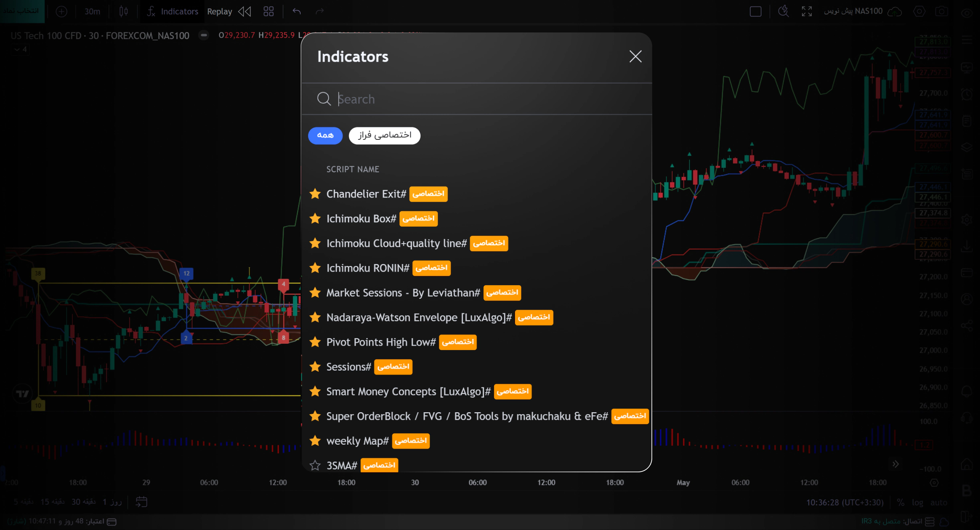This screenshot has width=980, height=530.
Task: Toggle the star next to Pivot Points High Low#
Action: tap(315, 342)
